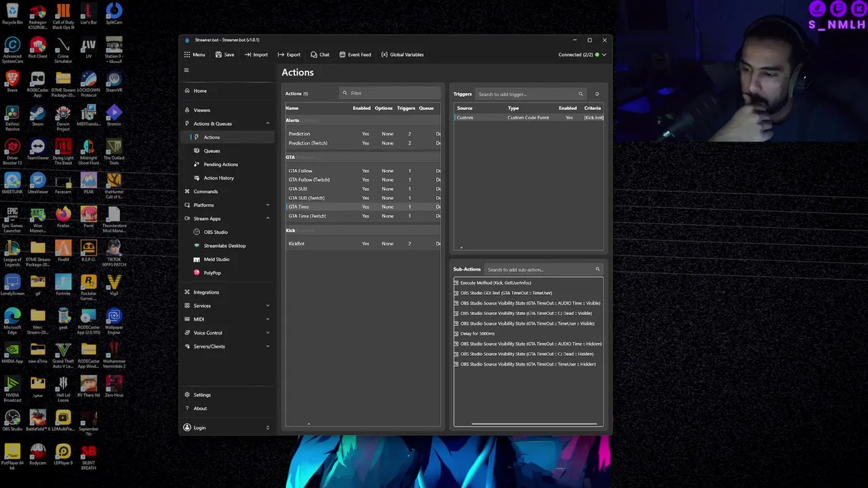Viewport: 868px width, 488px height.
Task: Select the KickBot action row
Action: (363, 243)
